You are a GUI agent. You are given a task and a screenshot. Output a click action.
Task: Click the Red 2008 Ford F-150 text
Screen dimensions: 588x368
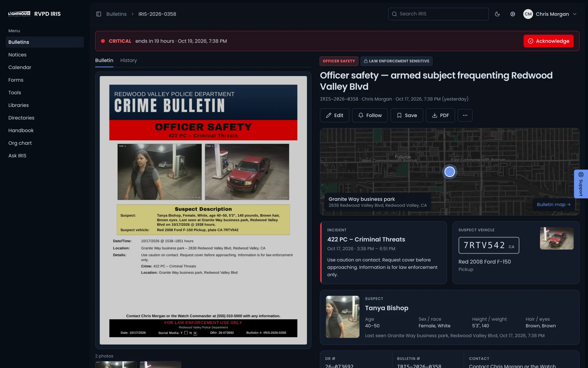click(484, 262)
